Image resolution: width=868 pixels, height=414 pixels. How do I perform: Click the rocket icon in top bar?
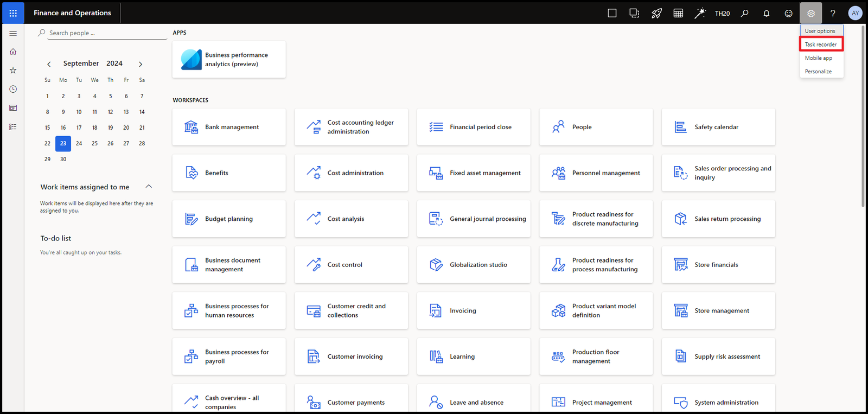[656, 13]
